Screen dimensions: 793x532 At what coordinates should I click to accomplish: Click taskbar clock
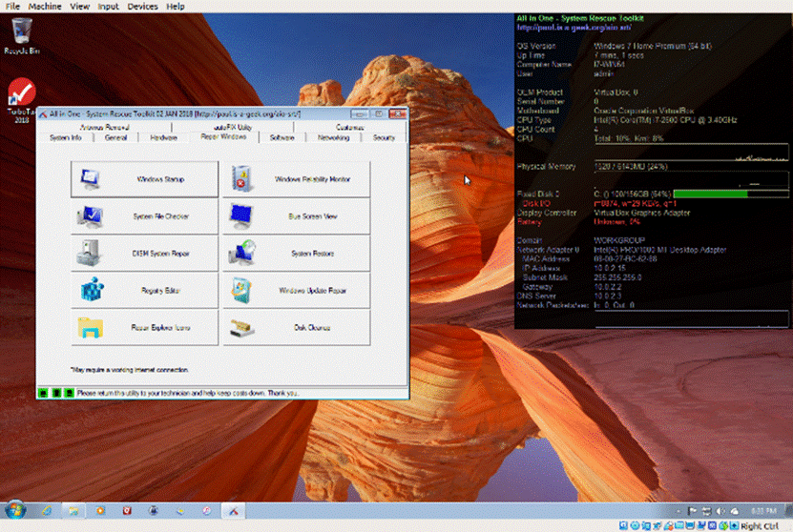click(x=763, y=511)
